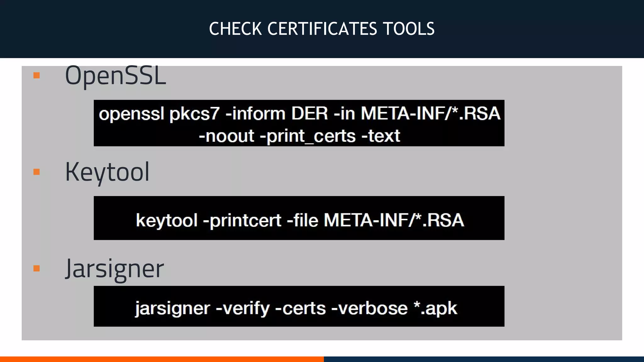Screen dimensions: 644x362
Task: Click *.apk in the jarsigner command
Action: click(435, 308)
